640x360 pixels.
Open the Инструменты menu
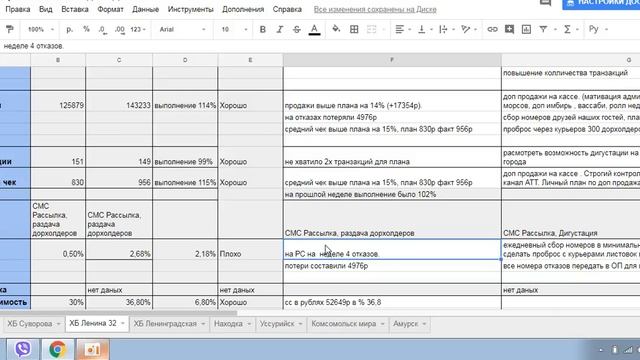coord(191,9)
